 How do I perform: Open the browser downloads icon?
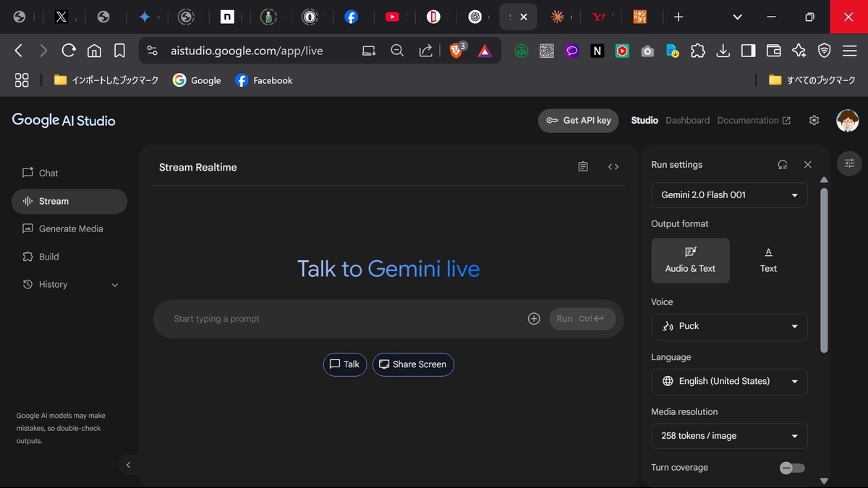pos(723,51)
